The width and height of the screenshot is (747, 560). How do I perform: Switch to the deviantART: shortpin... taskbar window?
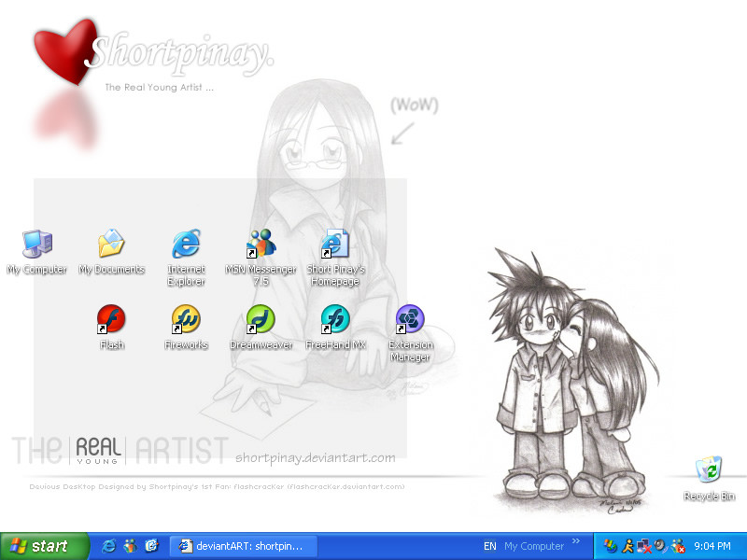tap(244, 546)
